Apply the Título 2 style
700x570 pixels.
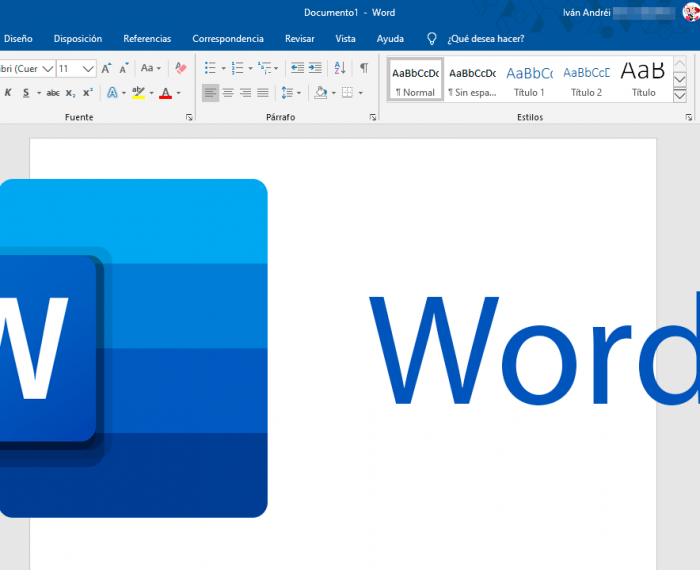pyautogui.click(x=586, y=80)
